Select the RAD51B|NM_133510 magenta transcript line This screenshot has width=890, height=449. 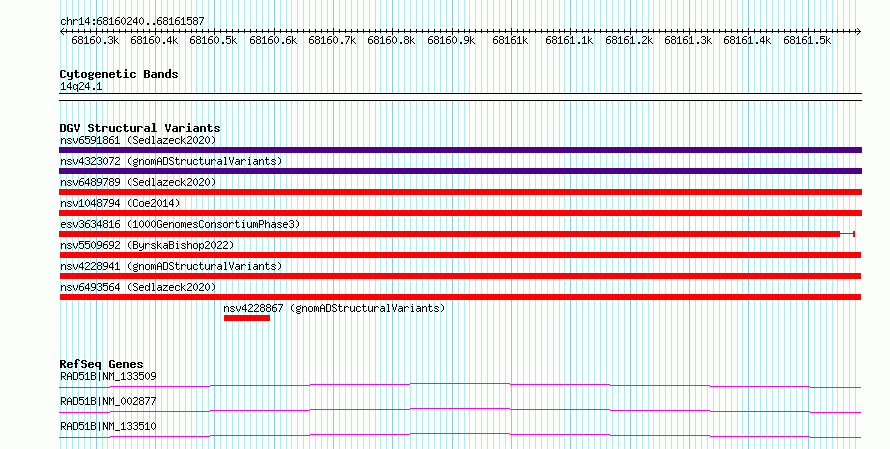click(460, 435)
